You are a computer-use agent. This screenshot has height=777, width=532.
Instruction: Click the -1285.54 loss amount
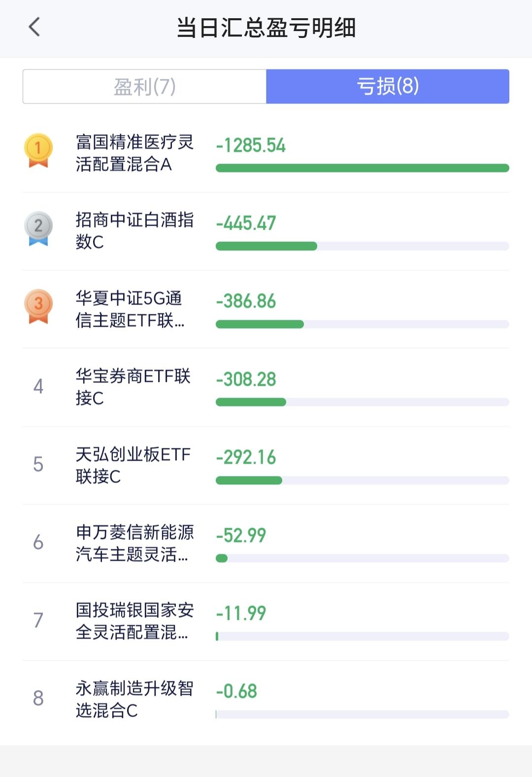coord(251,145)
